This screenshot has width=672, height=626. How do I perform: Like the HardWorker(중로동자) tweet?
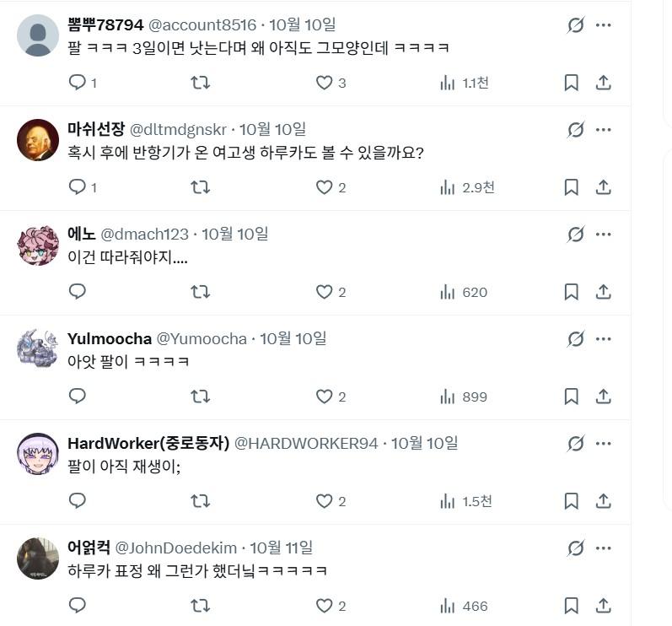[x=325, y=501]
